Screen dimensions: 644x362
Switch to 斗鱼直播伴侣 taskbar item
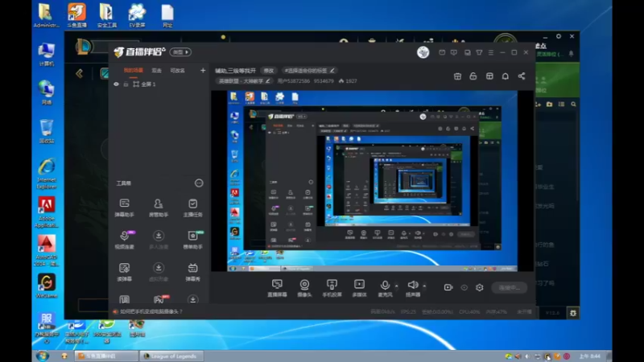coord(106,356)
